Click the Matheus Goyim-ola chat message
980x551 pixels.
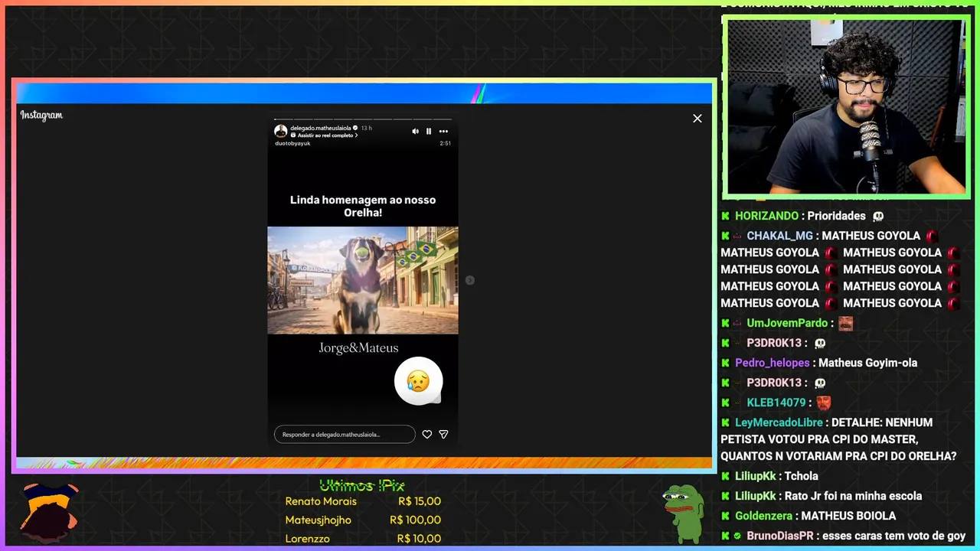coord(867,363)
